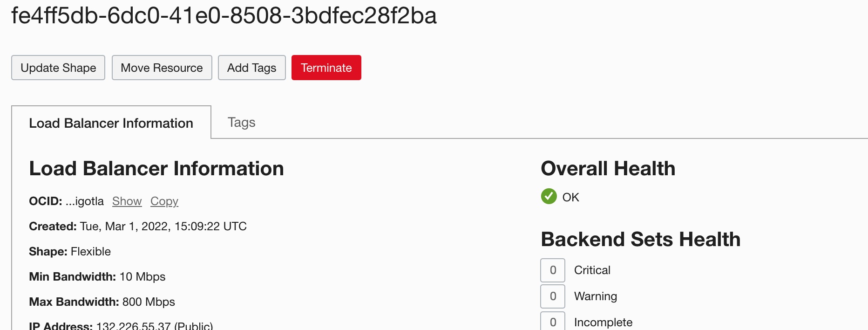Click the Created timestamp text

pyautogui.click(x=163, y=226)
